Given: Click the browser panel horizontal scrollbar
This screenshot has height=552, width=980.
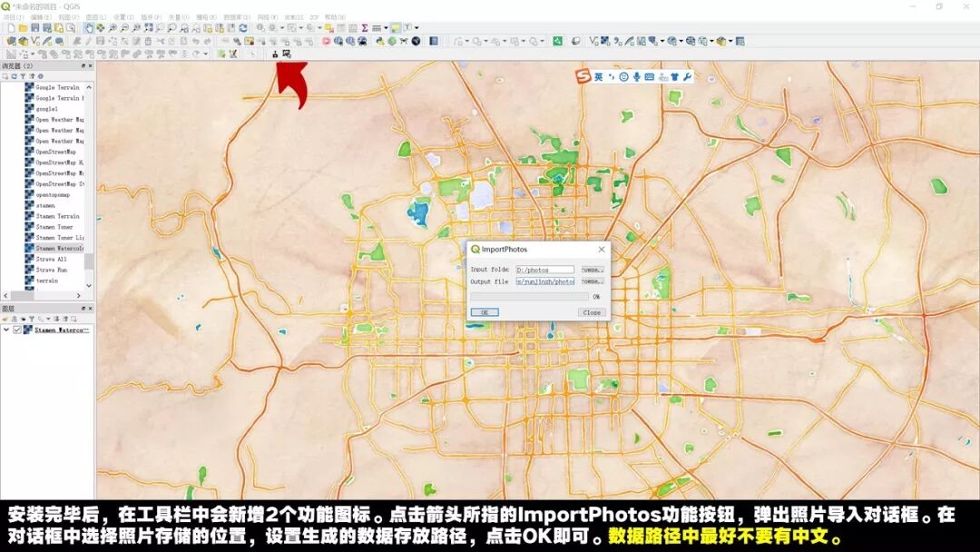Looking at the screenshot, I should tap(44, 296).
